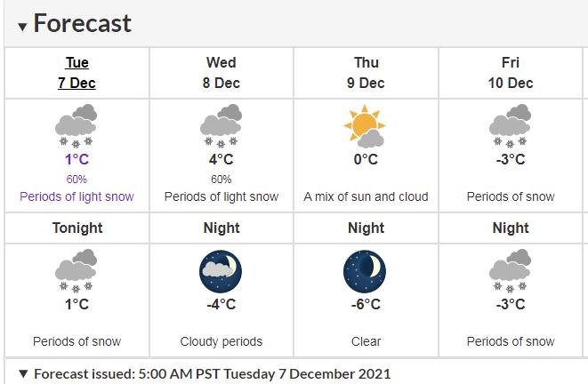Click 'A mix of sun and cloud' text
This screenshot has width=588, height=384.
click(366, 196)
